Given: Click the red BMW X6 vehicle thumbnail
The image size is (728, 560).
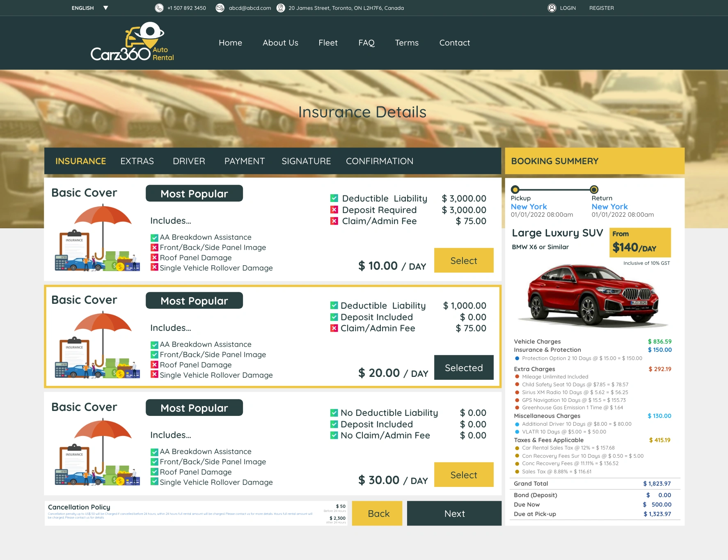Looking at the screenshot, I should [x=592, y=294].
